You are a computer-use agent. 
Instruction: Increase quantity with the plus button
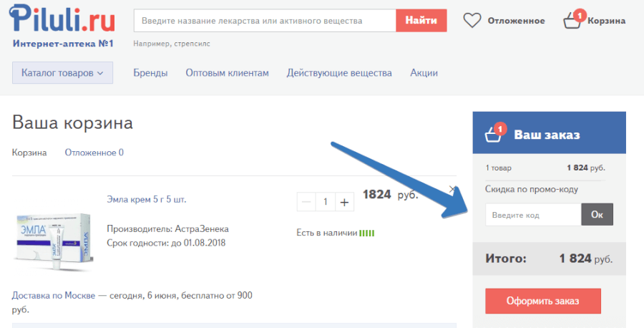click(x=345, y=202)
